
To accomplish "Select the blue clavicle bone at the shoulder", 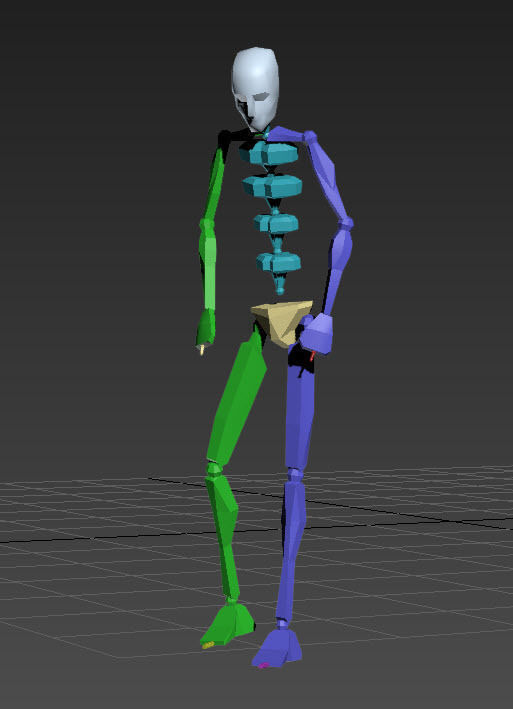I will [x=287, y=134].
